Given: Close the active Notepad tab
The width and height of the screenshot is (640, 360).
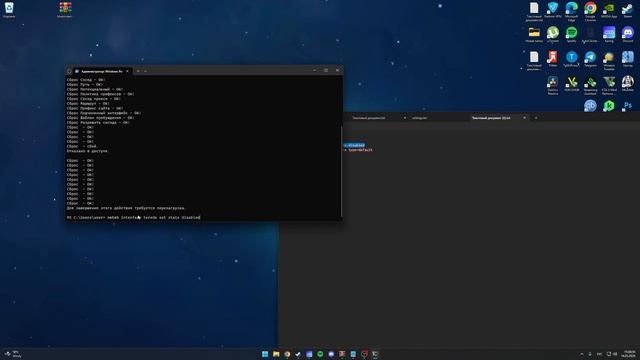Looking at the screenshot, I should [524, 118].
